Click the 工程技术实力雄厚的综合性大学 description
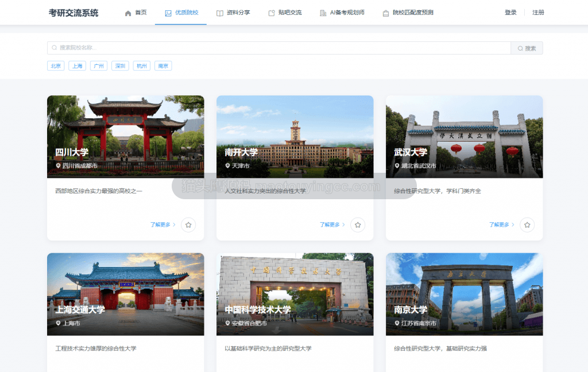The width and height of the screenshot is (588, 372). click(x=96, y=348)
